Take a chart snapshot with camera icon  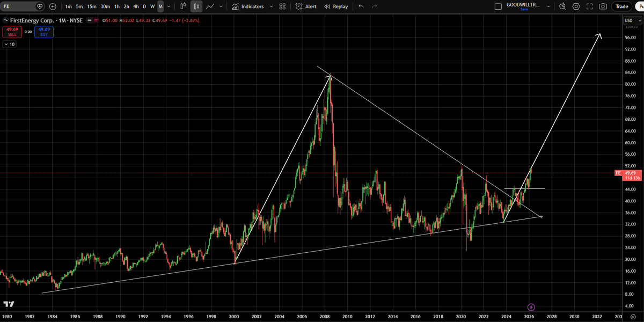click(603, 6)
